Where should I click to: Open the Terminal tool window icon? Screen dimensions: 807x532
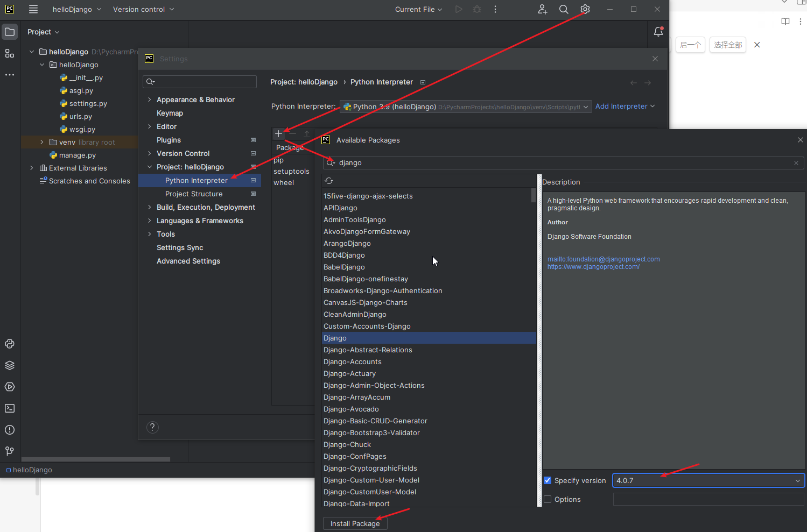click(10, 408)
